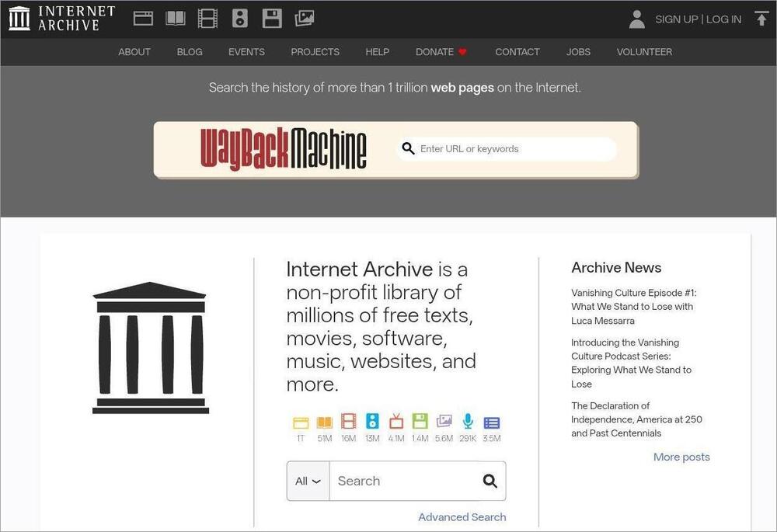Screen dimensions: 777x532
Task: Open the Web icon in top bar
Action: [143, 19]
